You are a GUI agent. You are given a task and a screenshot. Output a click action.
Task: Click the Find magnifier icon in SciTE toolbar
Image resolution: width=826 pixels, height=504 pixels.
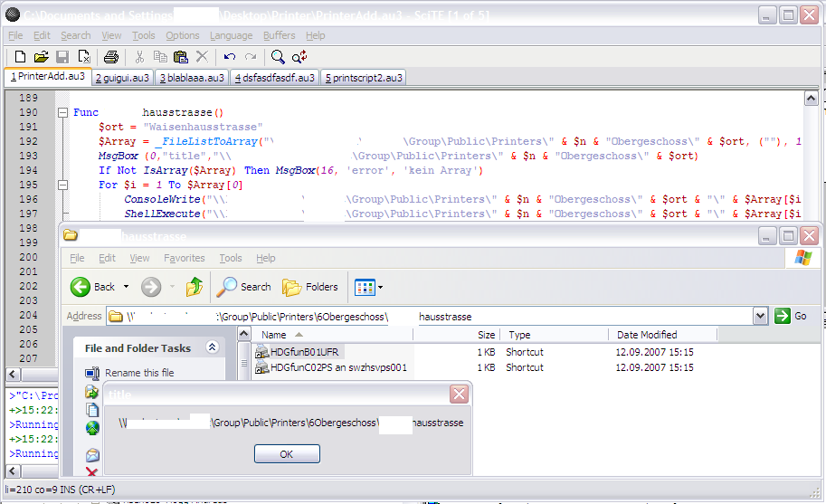278,57
